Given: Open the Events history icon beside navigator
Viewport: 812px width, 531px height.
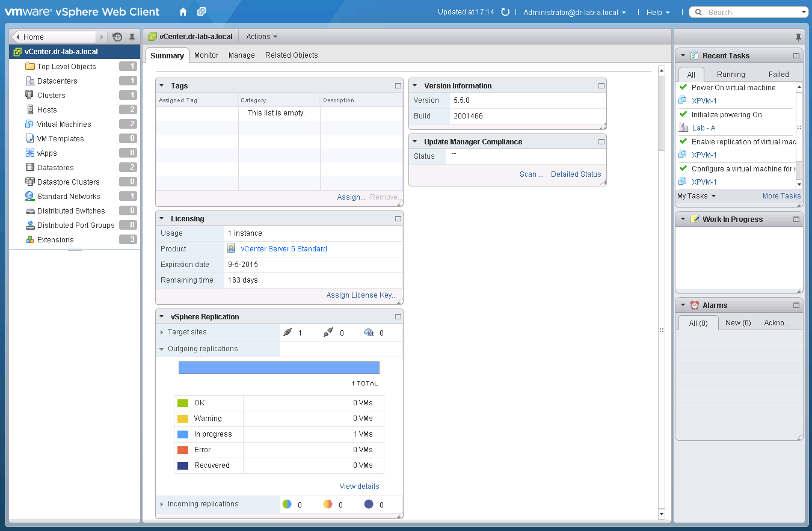Looking at the screenshot, I should (118, 37).
